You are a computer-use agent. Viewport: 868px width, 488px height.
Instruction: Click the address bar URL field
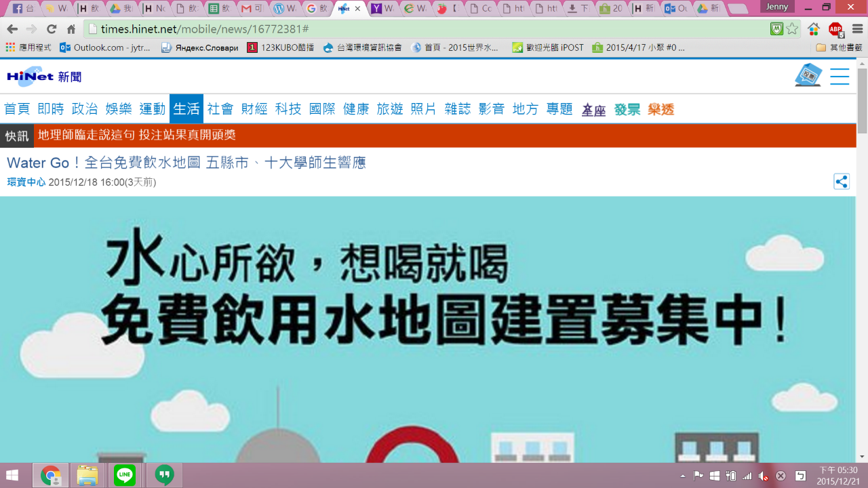407,29
